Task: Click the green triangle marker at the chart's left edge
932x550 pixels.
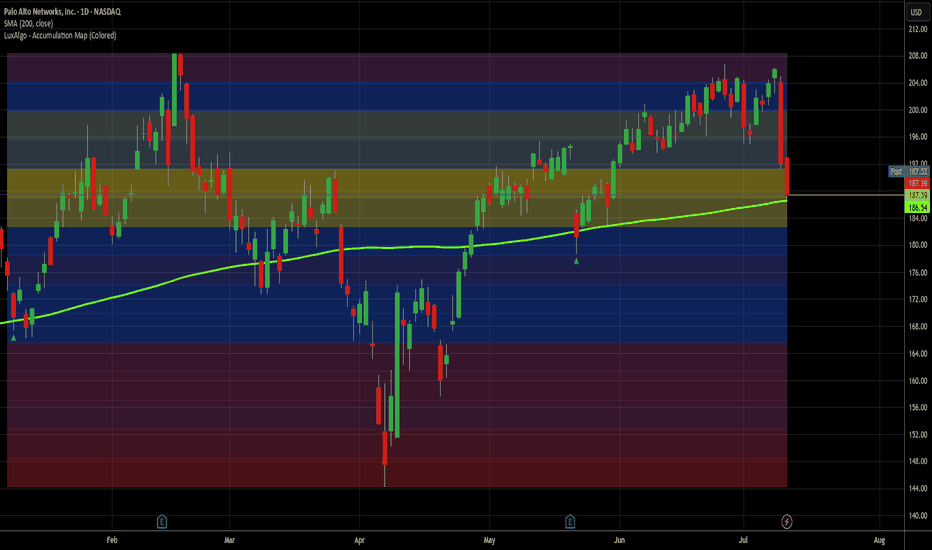Action: click(x=13, y=338)
